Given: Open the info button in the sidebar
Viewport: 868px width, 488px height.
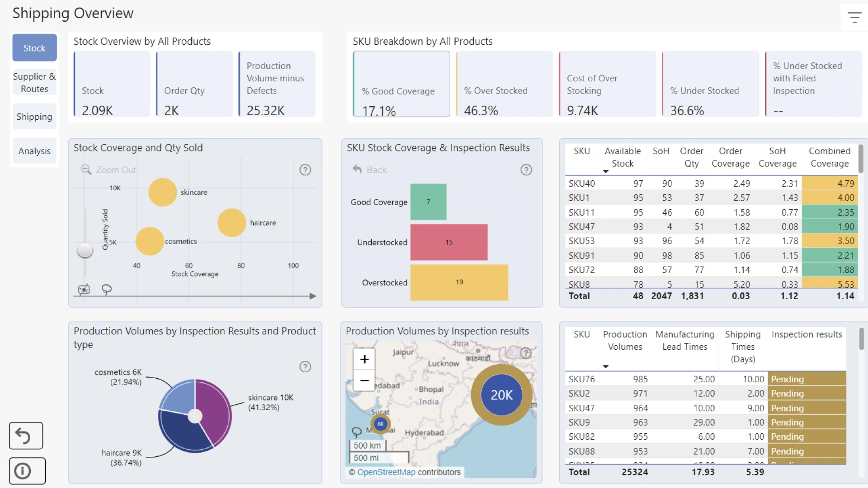Looking at the screenshot, I should click(27, 471).
